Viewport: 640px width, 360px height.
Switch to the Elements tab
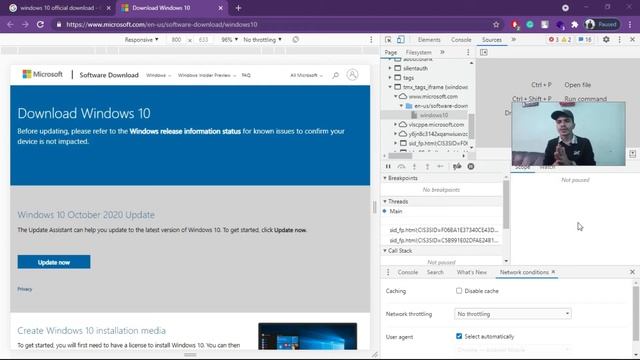tap(429, 40)
